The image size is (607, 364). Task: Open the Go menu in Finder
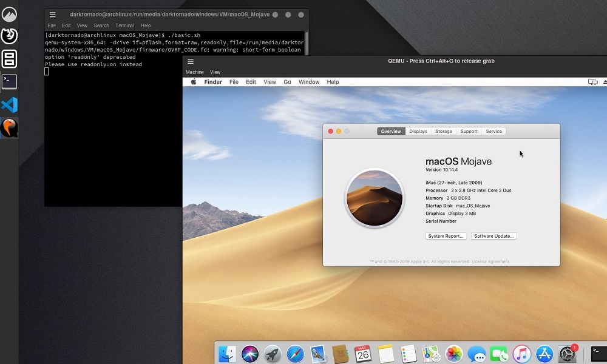coord(287,82)
